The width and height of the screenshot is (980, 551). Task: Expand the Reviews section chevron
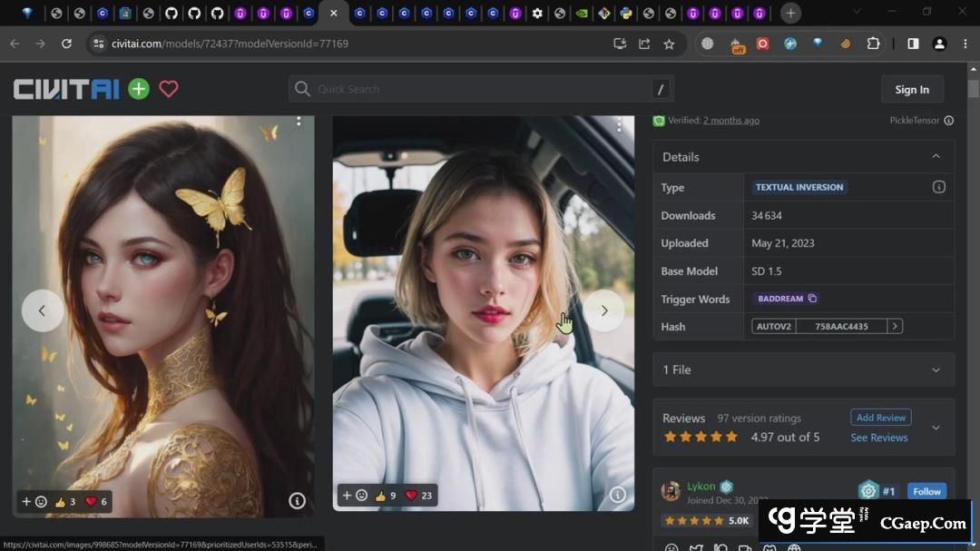pyautogui.click(x=936, y=428)
